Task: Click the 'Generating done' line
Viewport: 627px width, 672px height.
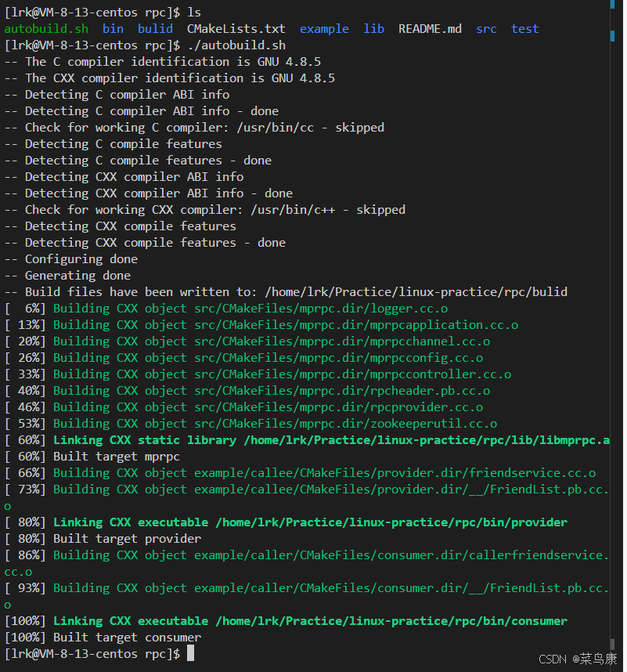Action: 67,275
